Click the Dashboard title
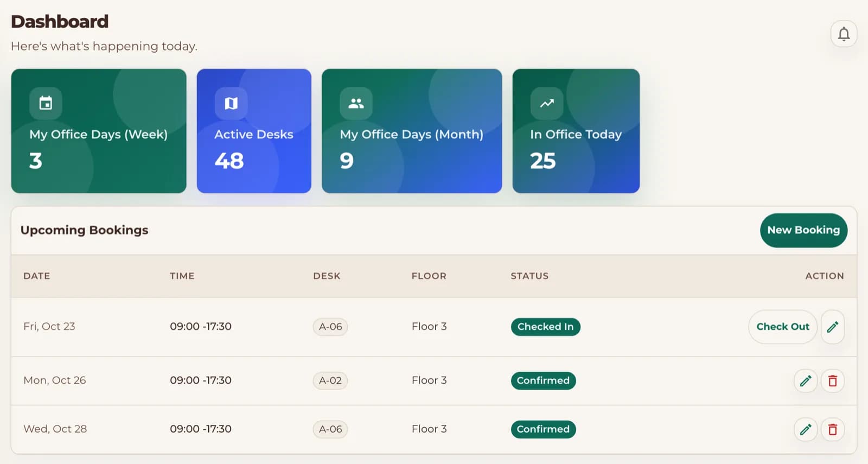The width and height of the screenshot is (868, 464). click(60, 21)
